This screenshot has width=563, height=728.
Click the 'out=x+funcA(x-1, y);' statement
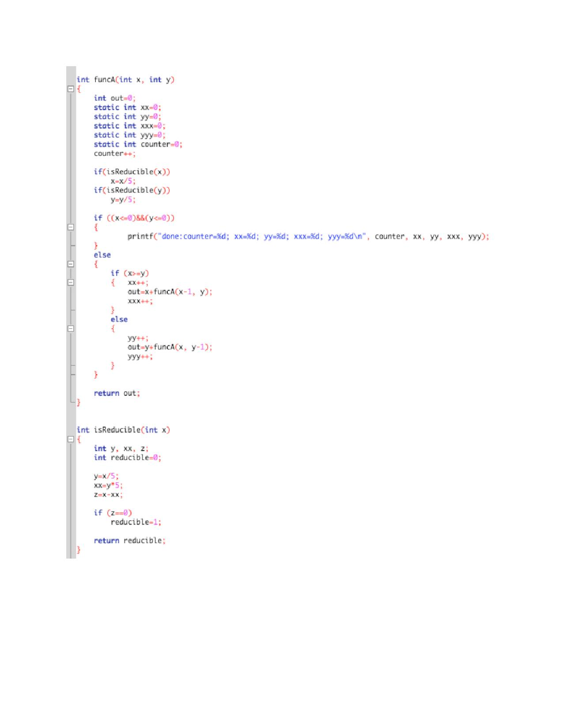tap(170, 292)
